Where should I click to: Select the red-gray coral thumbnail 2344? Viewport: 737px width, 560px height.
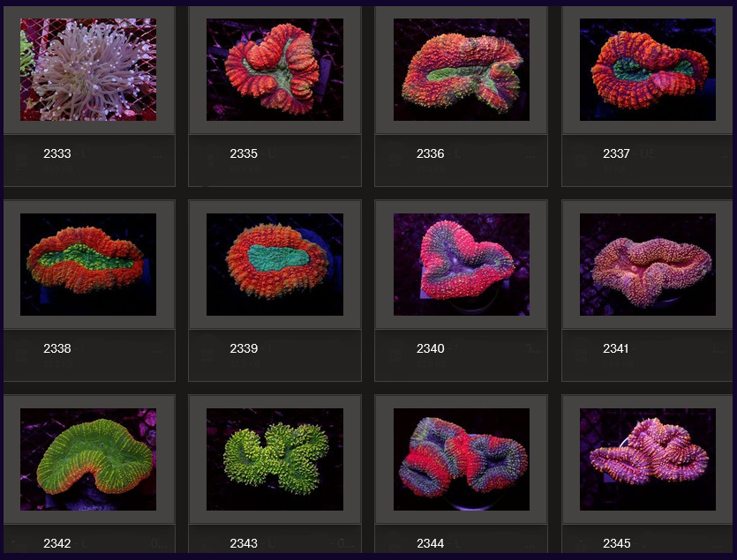[x=462, y=459]
